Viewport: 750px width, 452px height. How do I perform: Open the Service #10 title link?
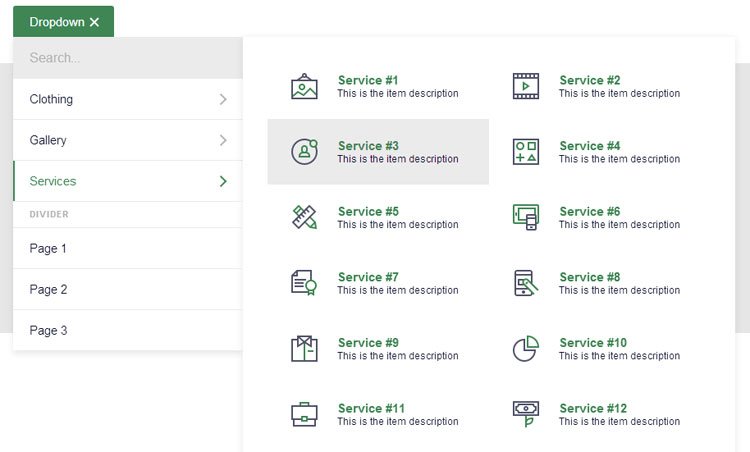593,342
